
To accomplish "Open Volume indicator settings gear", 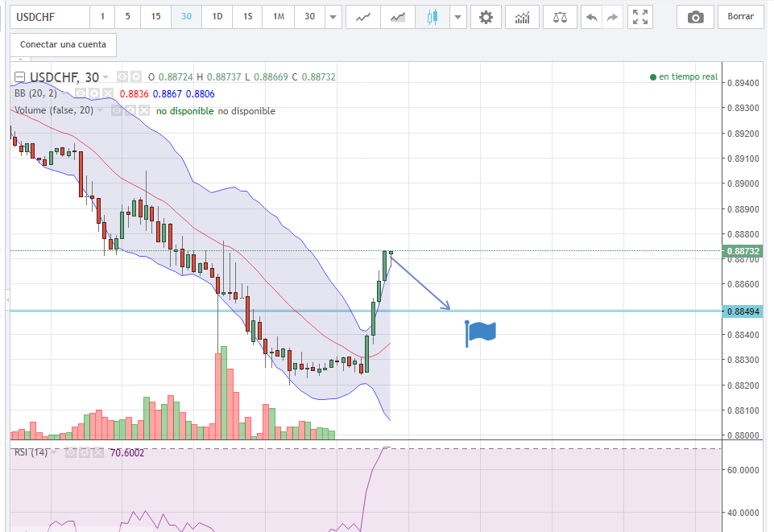I will pyautogui.click(x=130, y=110).
